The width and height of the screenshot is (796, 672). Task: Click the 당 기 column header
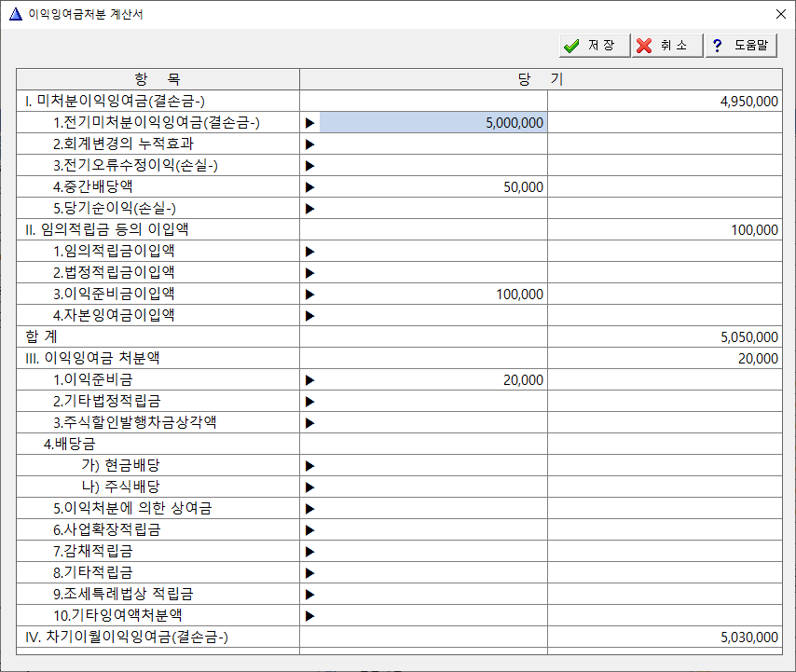tap(541, 79)
